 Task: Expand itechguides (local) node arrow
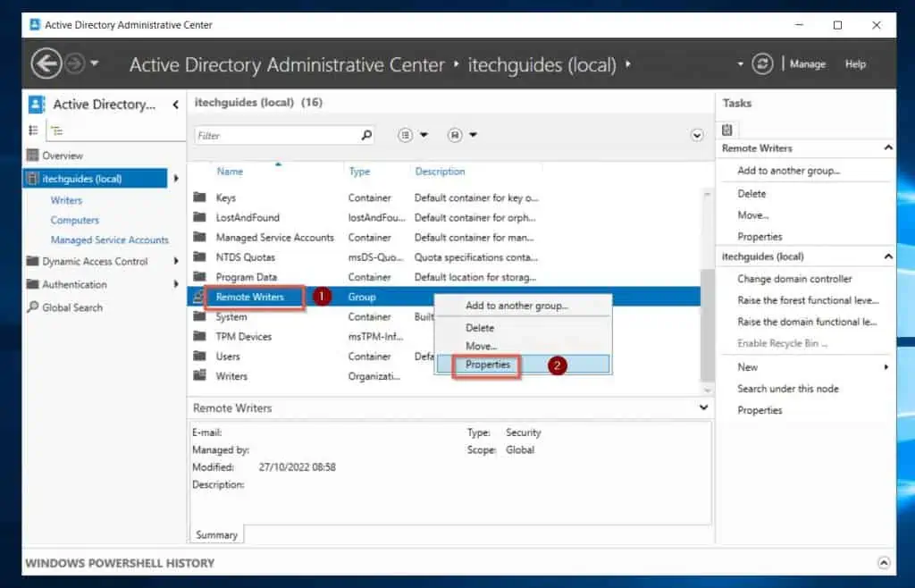[176, 179]
